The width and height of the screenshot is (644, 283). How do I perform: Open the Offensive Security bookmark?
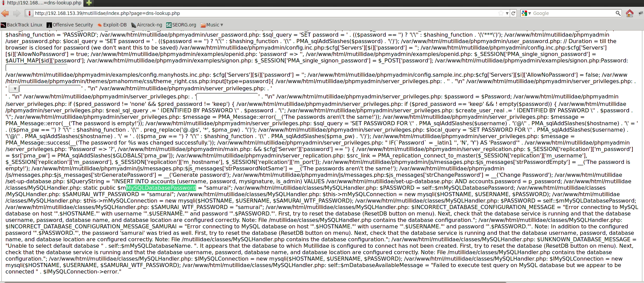[70, 25]
